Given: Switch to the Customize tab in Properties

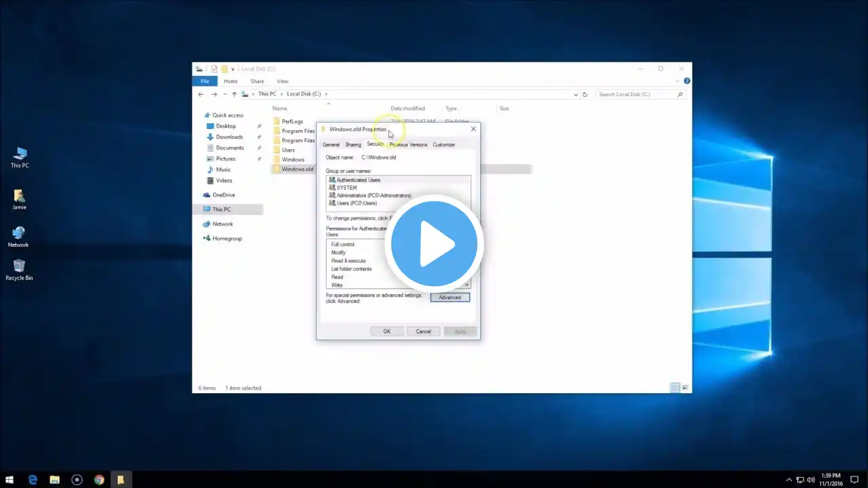Looking at the screenshot, I should coord(443,144).
